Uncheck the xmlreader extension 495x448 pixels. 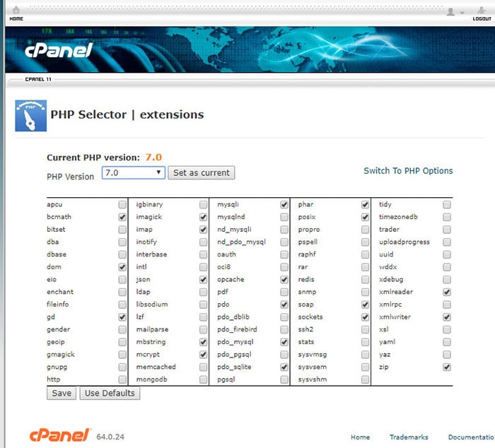pyautogui.click(x=447, y=292)
